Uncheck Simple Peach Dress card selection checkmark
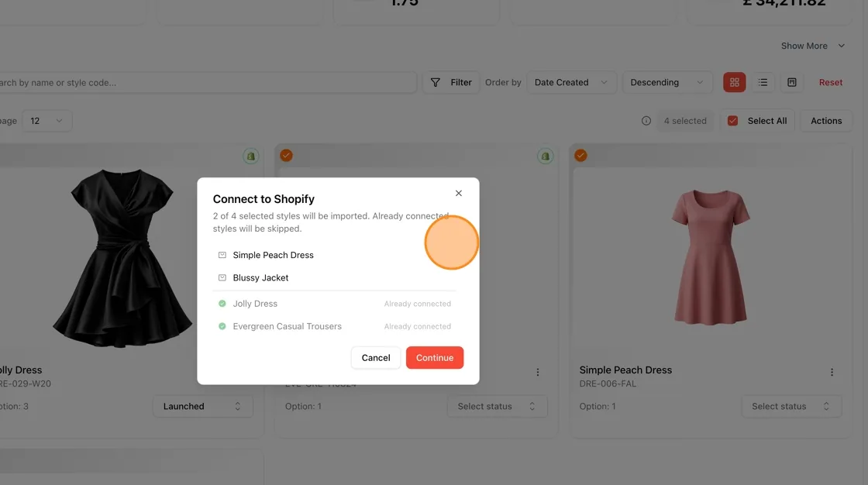Image resolution: width=868 pixels, height=485 pixels. [x=580, y=156]
